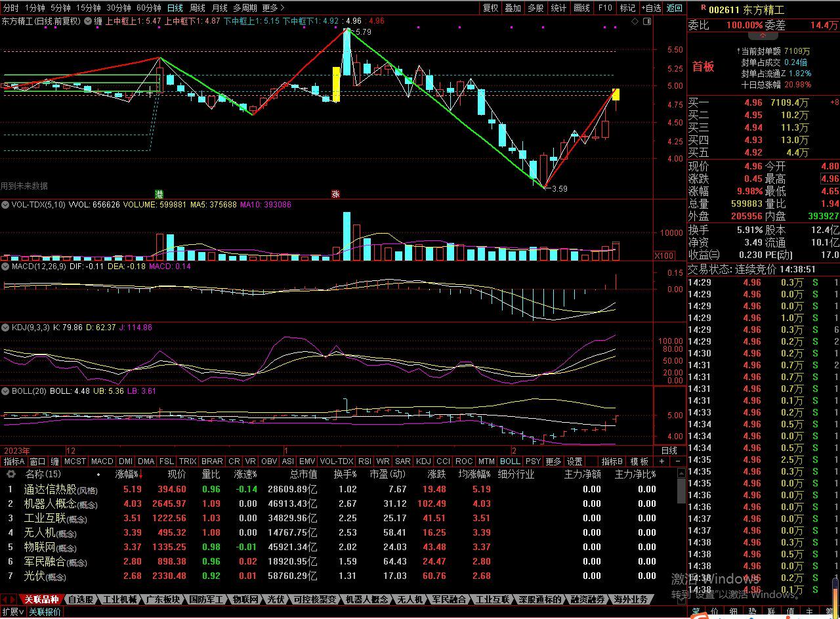Screen dimensions: 840x619
Task: Click the red R badge beside stock code 002611
Action: [x=703, y=8]
